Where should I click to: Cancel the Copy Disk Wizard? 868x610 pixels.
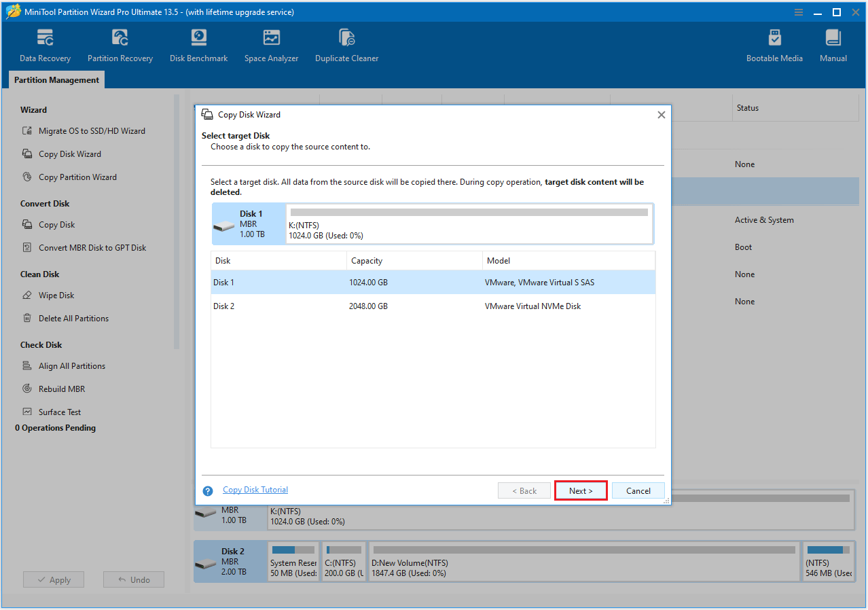coord(637,490)
